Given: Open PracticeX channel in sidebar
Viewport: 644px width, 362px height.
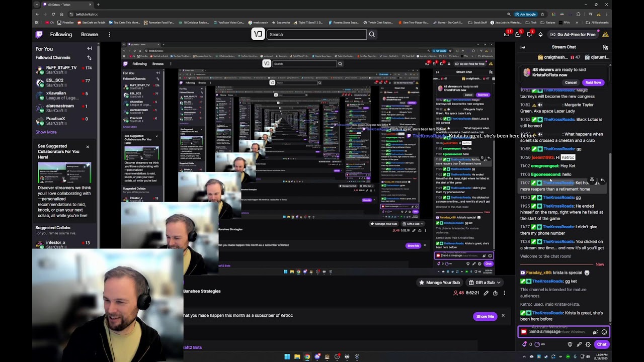Looking at the screenshot, I should click(64, 121).
